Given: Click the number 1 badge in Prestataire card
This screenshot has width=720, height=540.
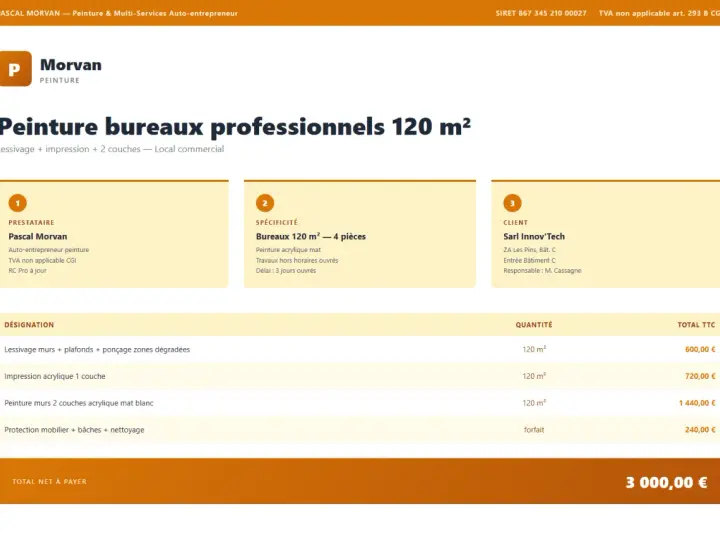Looking at the screenshot, I should click(17, 203).
